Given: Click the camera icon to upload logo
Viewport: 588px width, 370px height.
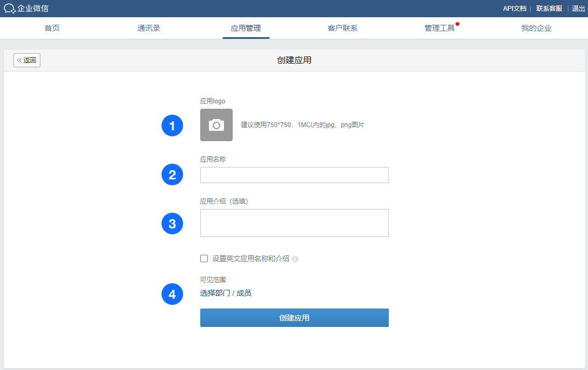Looking at the screenshot, I should click(x=216, y=125).
